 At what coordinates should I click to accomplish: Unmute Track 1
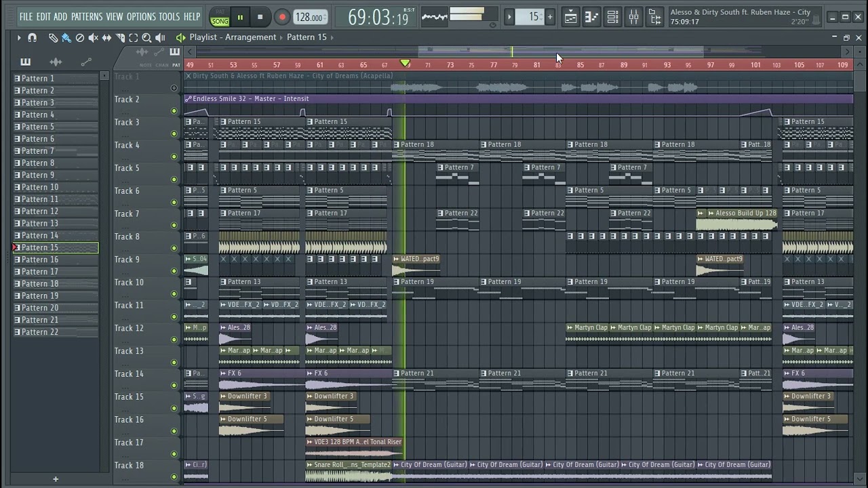pyautogui.click(x=174, y=88)
